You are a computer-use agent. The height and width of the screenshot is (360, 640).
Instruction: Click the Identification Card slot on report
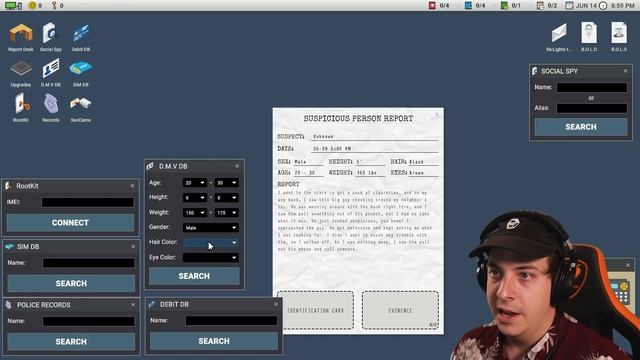pos(316,310)
